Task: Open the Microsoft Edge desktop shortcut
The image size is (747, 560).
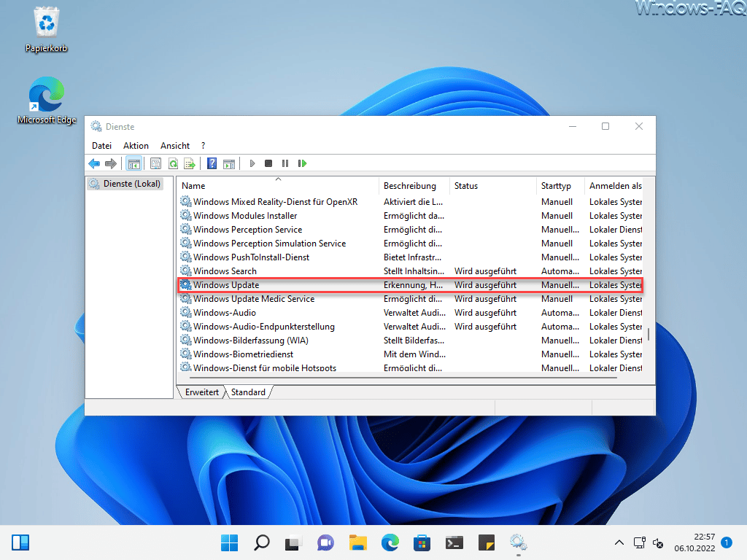Action: pyautogui.click(x=46, y=101)
